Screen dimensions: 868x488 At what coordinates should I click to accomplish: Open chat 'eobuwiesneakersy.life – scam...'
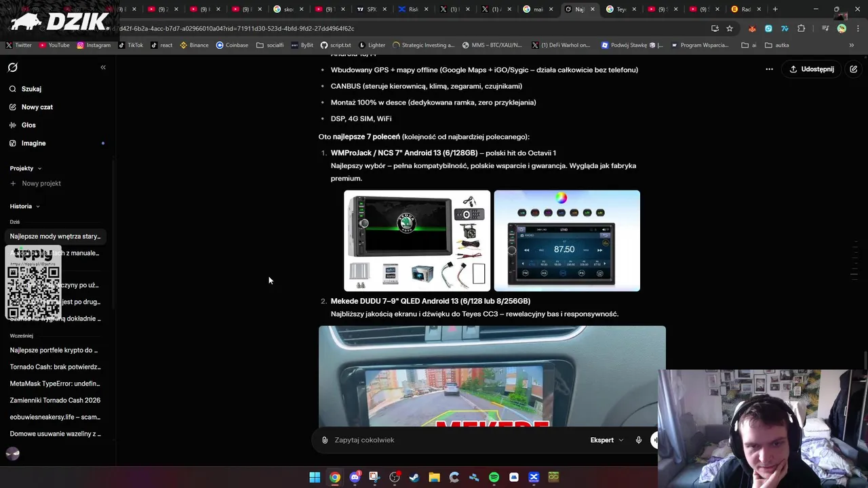coord(56,417)
